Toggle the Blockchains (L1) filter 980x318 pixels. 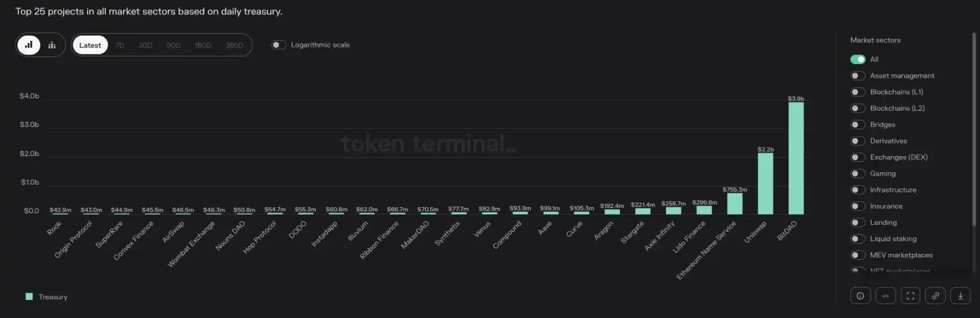coord(858,92)
